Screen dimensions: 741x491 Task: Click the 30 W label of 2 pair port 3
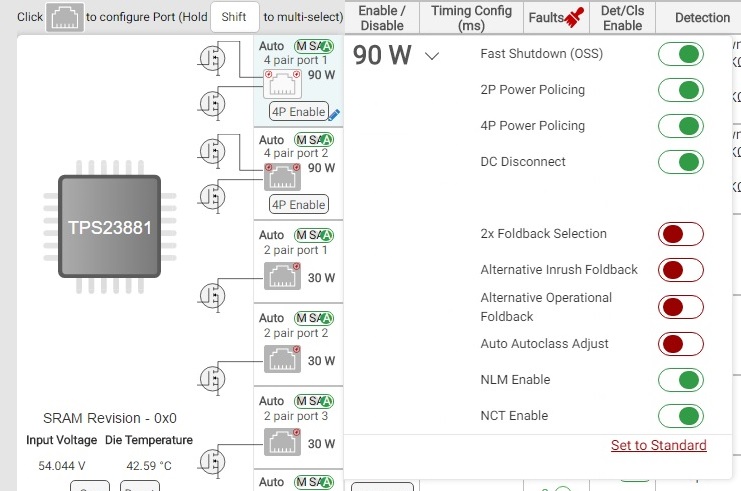pos(321,444)
